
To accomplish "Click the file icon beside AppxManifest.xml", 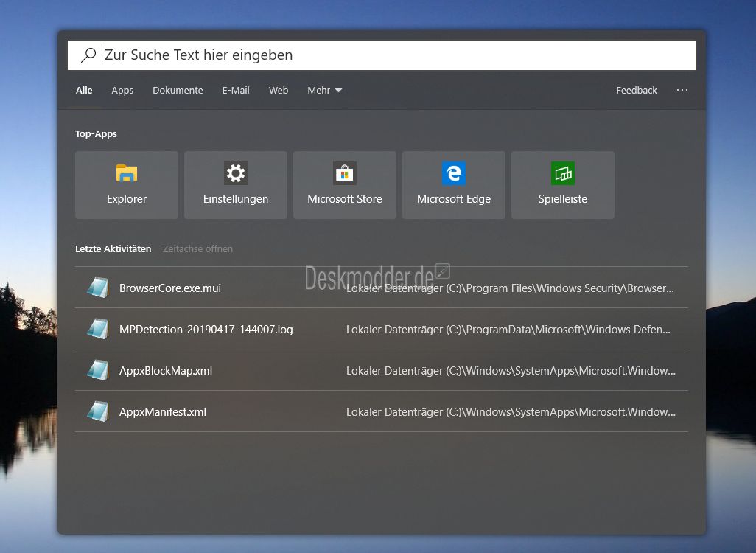I will [98, 412].
